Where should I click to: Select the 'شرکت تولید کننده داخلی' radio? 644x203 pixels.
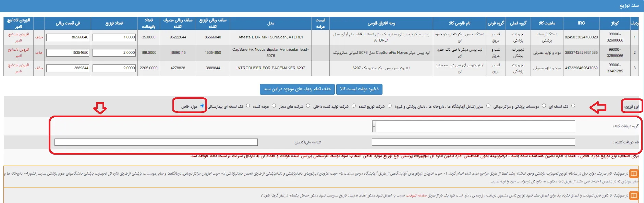point(354,106)
